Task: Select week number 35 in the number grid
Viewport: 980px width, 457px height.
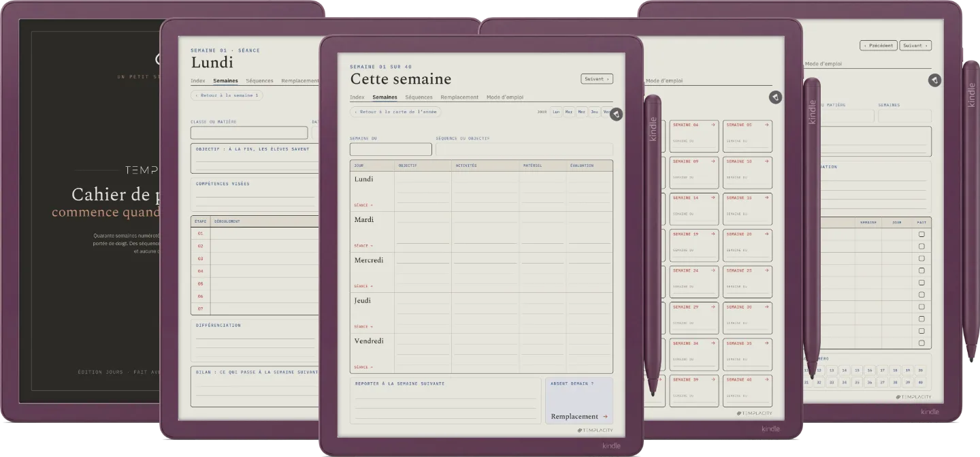Action: point(857,383)
